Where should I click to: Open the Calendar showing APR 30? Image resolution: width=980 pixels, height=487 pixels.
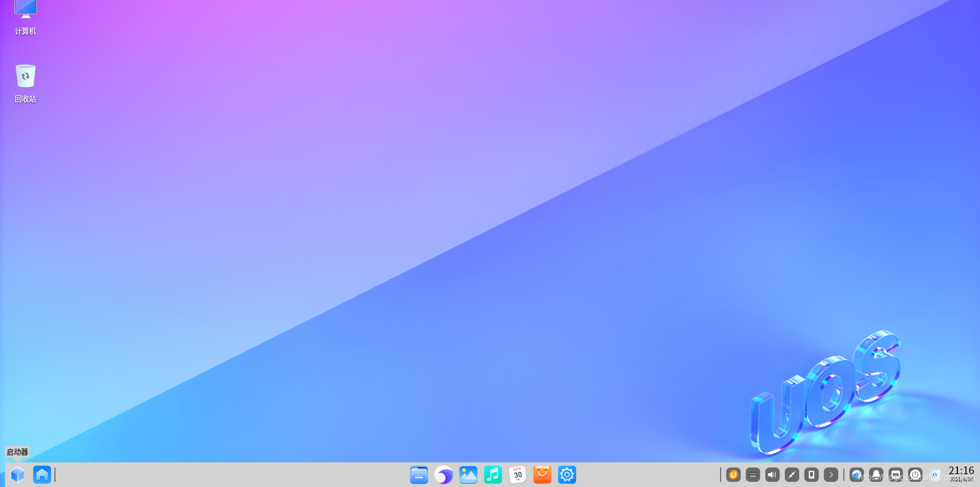click(x=518, y=475)
